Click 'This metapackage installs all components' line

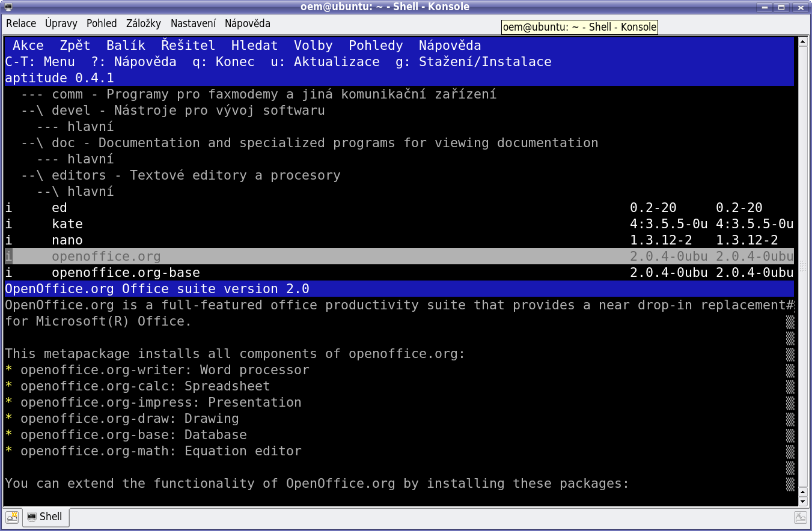pyautogui.click(x=236, y=354)
